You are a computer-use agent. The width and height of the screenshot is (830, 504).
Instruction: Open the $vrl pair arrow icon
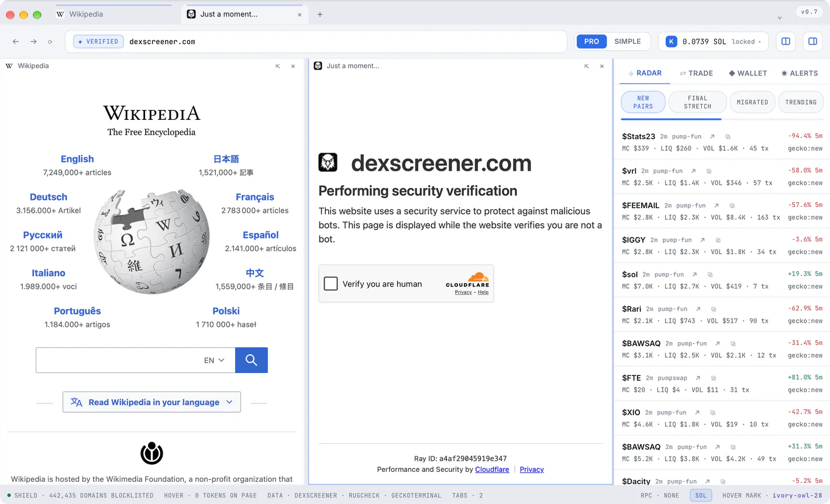click(x=694, y=171)
